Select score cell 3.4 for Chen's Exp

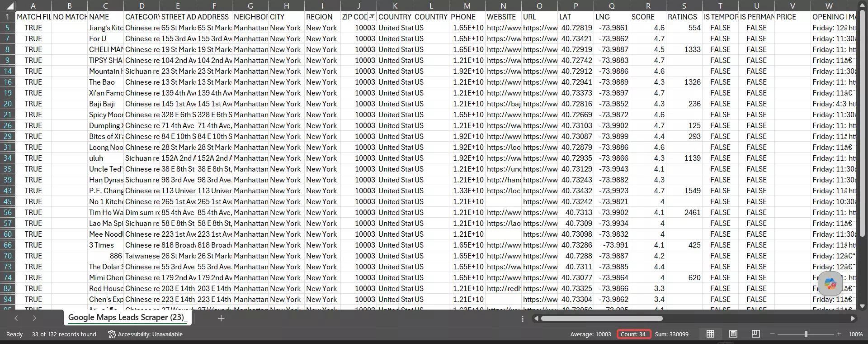click(x=648, y=299)
